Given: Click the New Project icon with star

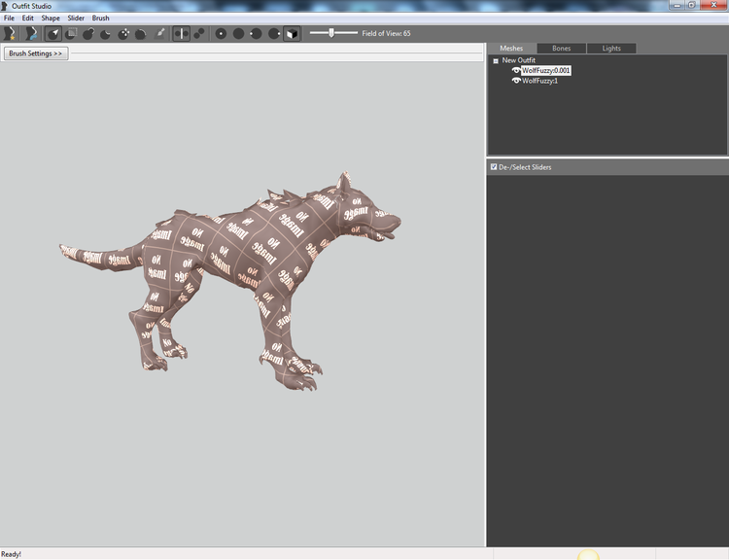Looking at the screenshot, I should pos(10,33).
